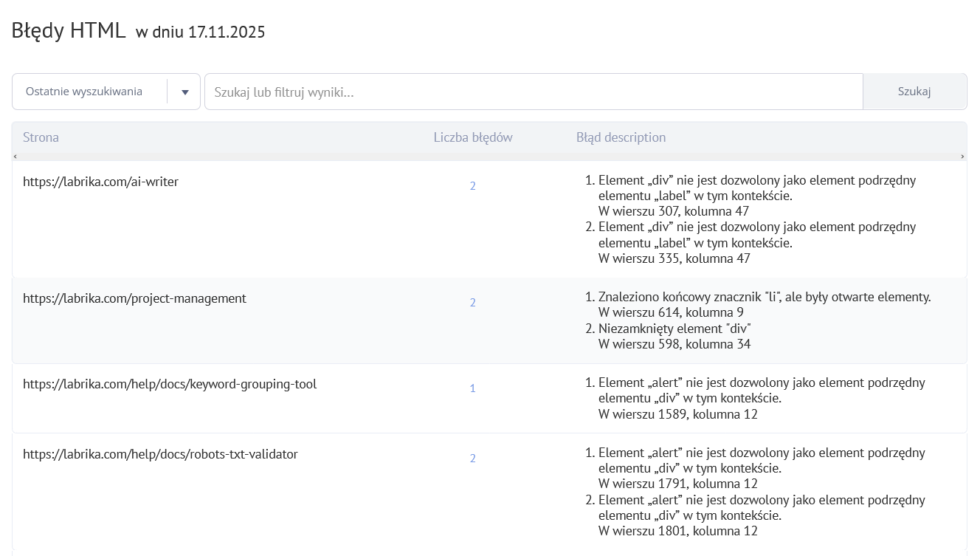Select the keyword-grouping-tool docs URL
This screenshot has width=980, height=556.
coord(170,384)
